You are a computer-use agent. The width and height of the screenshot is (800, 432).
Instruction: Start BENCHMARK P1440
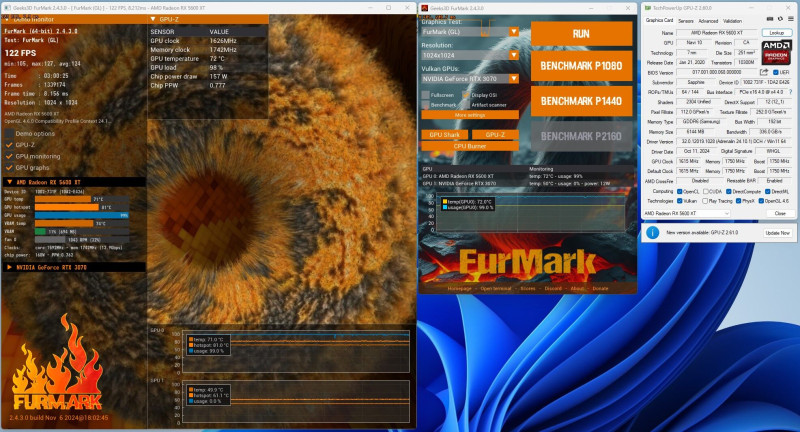(x=581, y=101)
